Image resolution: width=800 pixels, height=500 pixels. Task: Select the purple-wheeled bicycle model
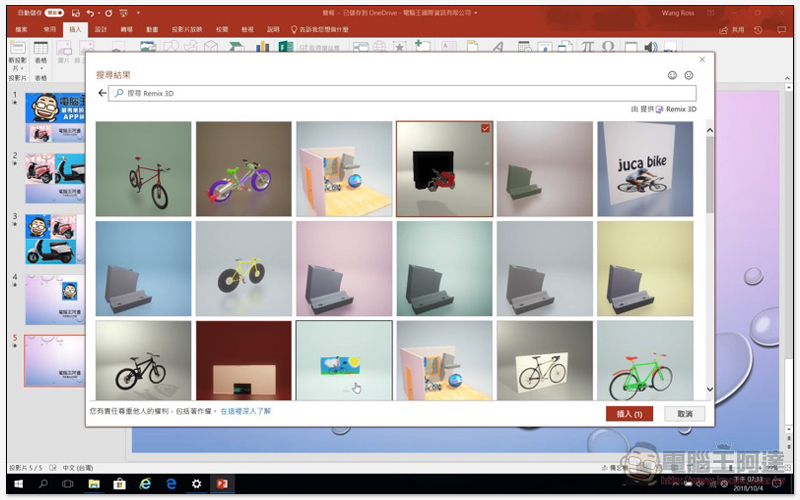244,169
